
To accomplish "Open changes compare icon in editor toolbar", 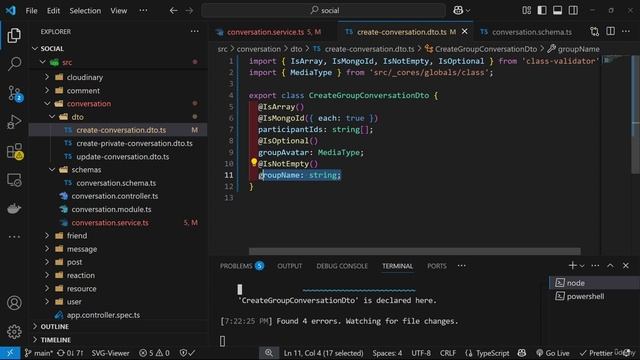I will pyautogui.click(x=595, y=31).
